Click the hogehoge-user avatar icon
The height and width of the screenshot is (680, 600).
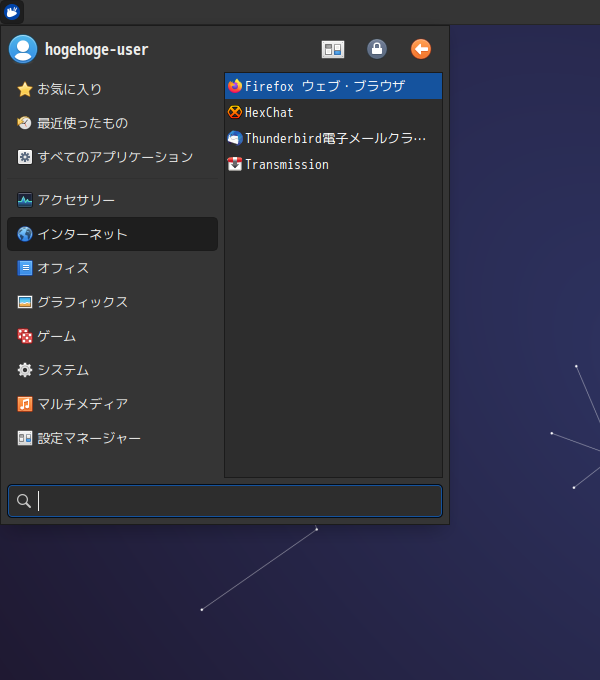(x=23, y=49)
